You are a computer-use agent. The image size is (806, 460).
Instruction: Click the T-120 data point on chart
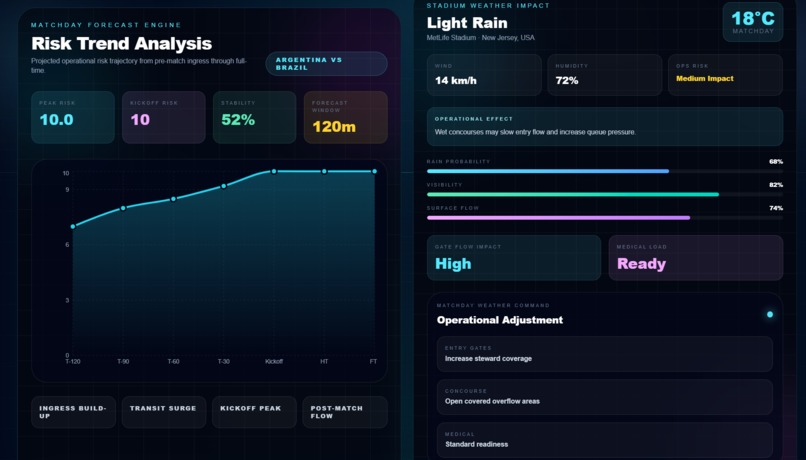click(x=73, y=226)
